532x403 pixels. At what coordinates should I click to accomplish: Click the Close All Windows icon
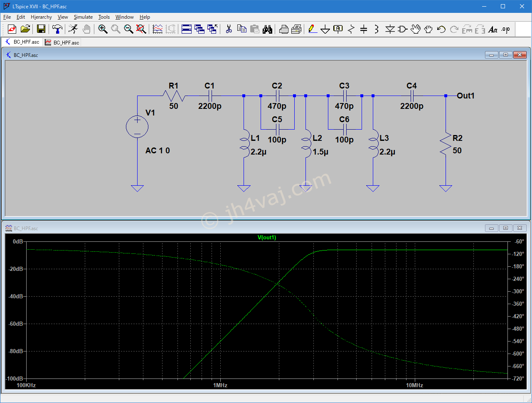[212, 29]
